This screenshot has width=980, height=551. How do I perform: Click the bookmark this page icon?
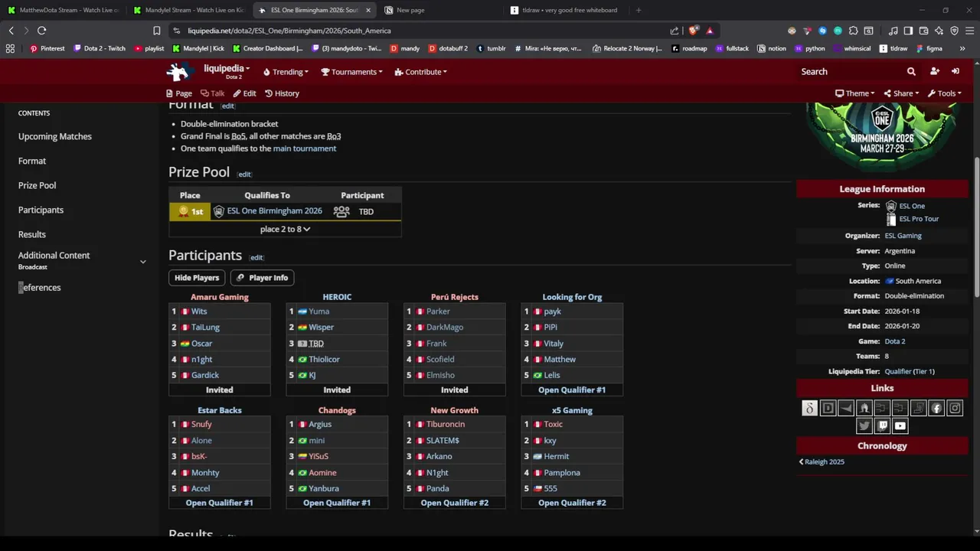pos(156,31)
